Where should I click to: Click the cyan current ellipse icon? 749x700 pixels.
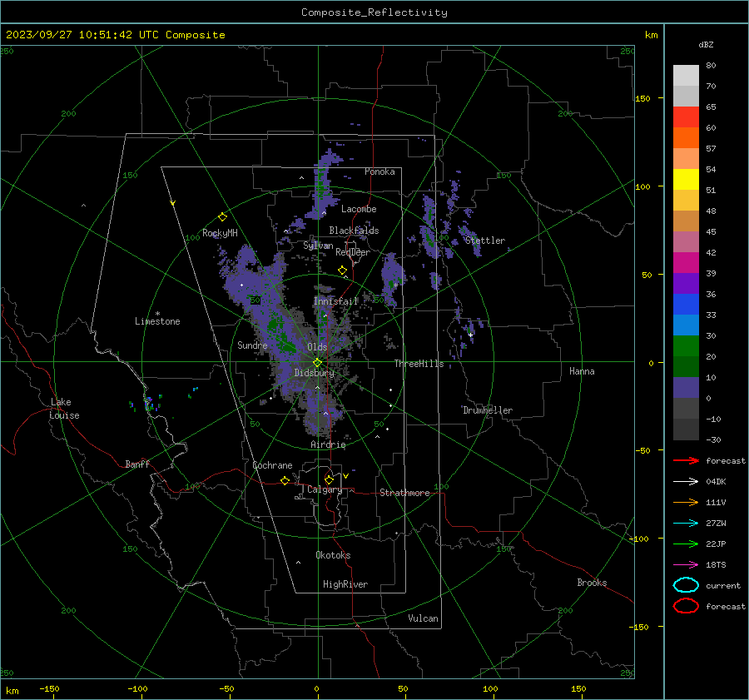click(x=686, y=585)
